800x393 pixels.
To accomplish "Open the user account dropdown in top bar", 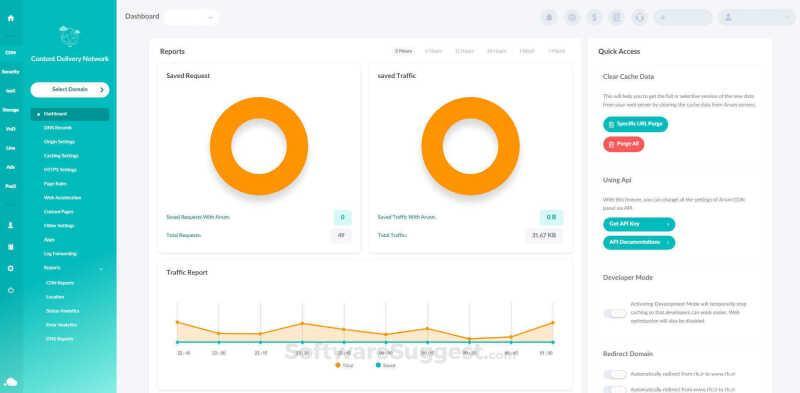I will click(757, 17).
